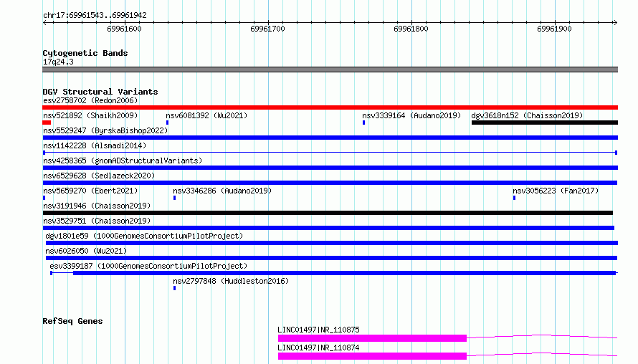Click ruler position 69961600
The image size is (638, 364).
[x=125, y=29]
